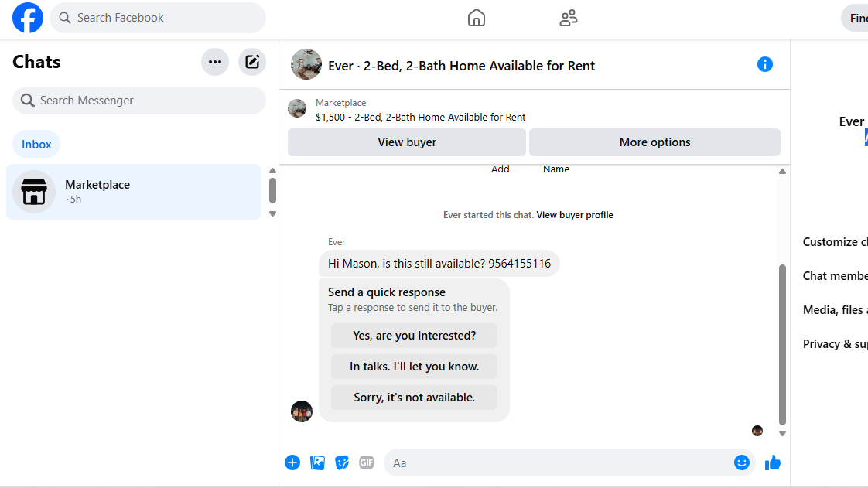Image resolution: width=868 pixels, height=488 pixels.
Task: Click the "Send a quick response" heading
Action: 386,292
